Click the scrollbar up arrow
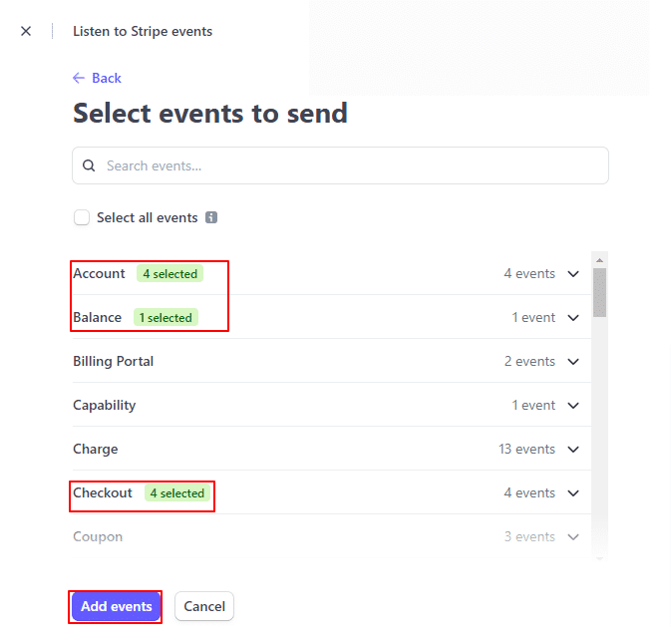671x644 pixels. coord(599,260)
